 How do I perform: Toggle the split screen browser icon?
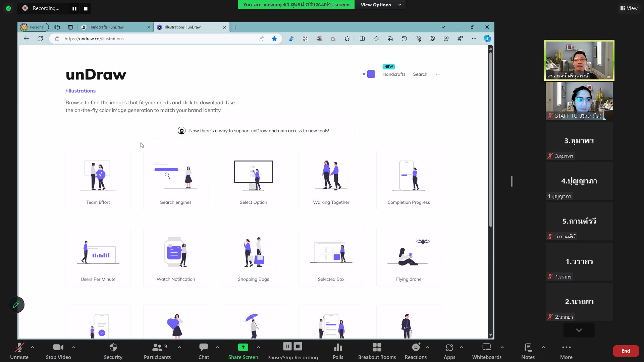click(362, 39)
